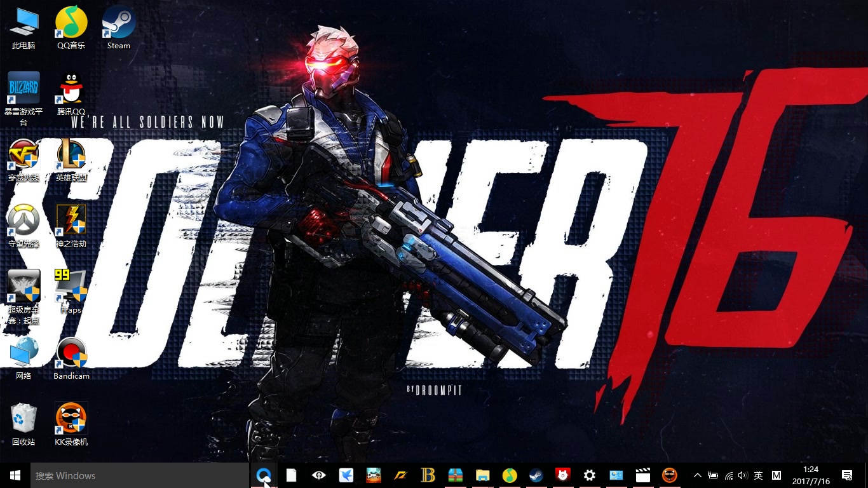Click the M input method tray icon
The image size is (868, 488).
pyautogui.click(x=776, y=475)
